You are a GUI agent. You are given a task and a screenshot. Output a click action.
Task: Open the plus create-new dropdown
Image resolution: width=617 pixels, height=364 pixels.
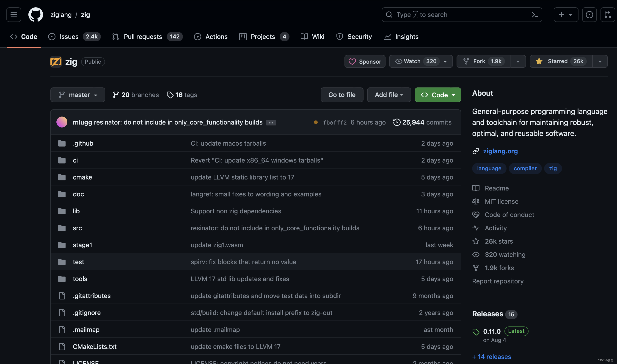(x=566, y=15)
